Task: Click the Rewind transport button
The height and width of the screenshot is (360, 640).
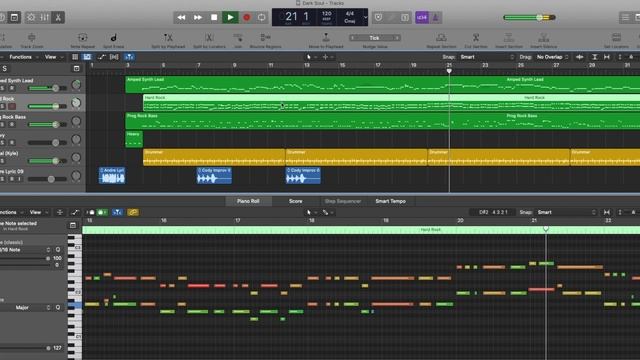Action: coord(181,18)
